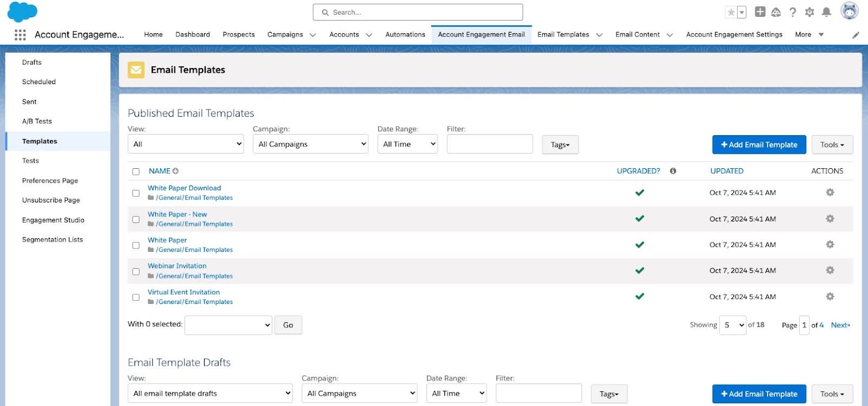The width and height of the screenshot is (868, 406).
Task: Open actions gear for Virtual Event Invitation
Action: pyautogui.click(x=830, y=296)
